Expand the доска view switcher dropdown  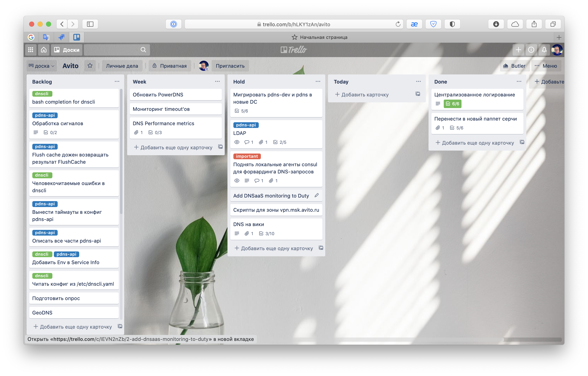tap(42, 66)
